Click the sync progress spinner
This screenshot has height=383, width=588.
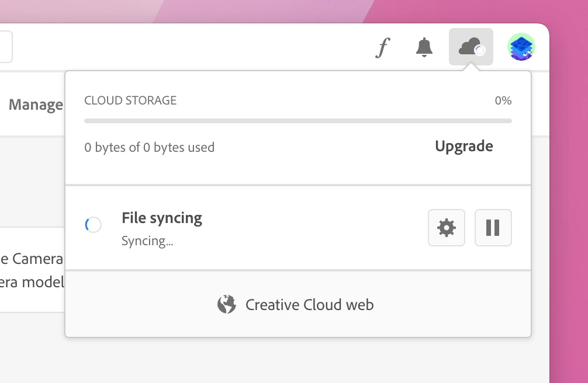tap(94, 225)
